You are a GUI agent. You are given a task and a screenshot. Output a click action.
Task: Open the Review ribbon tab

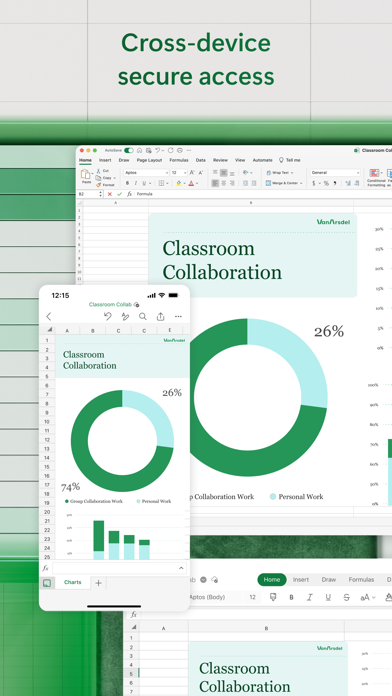pyautogui.click(x=220, y=160)
